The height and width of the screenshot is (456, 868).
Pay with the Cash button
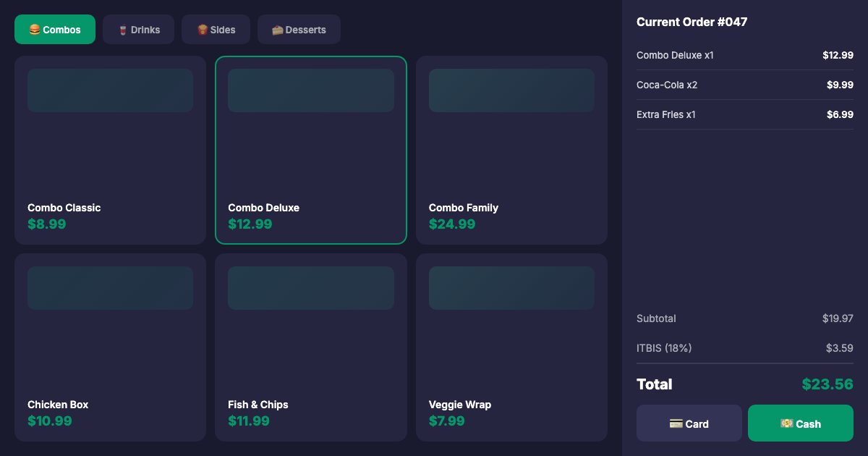[x=800, y=423]
